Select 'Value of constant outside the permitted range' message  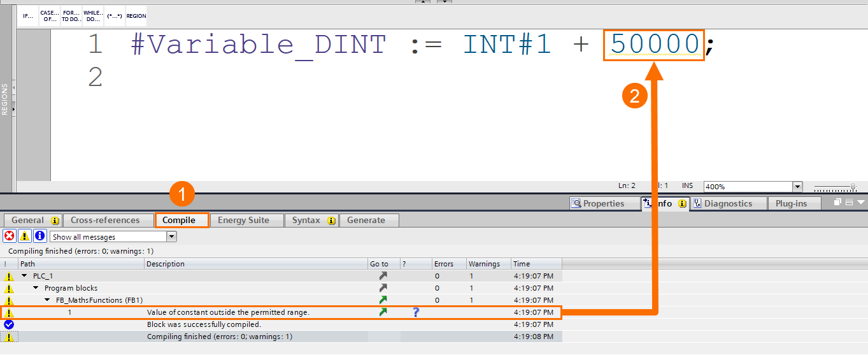[228, 312]
